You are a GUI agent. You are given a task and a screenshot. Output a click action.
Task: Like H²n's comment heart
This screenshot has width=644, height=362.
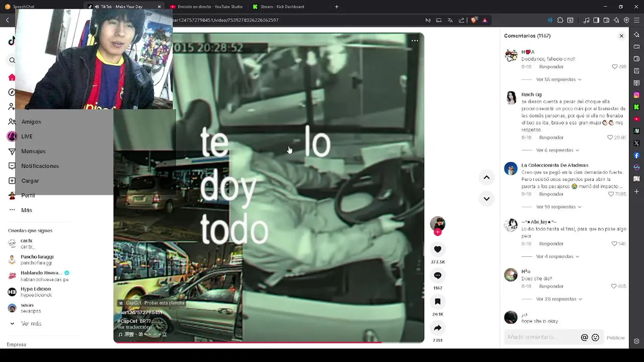613,286
